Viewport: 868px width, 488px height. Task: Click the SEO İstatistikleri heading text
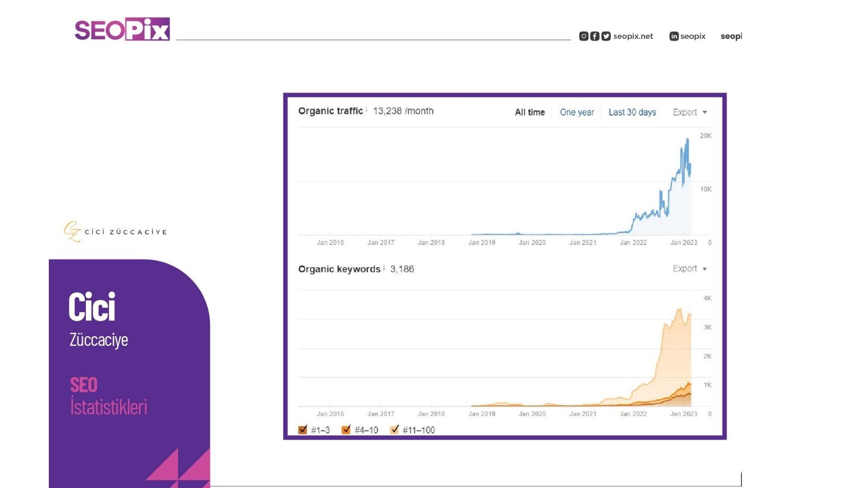click(x=108, y=396)
